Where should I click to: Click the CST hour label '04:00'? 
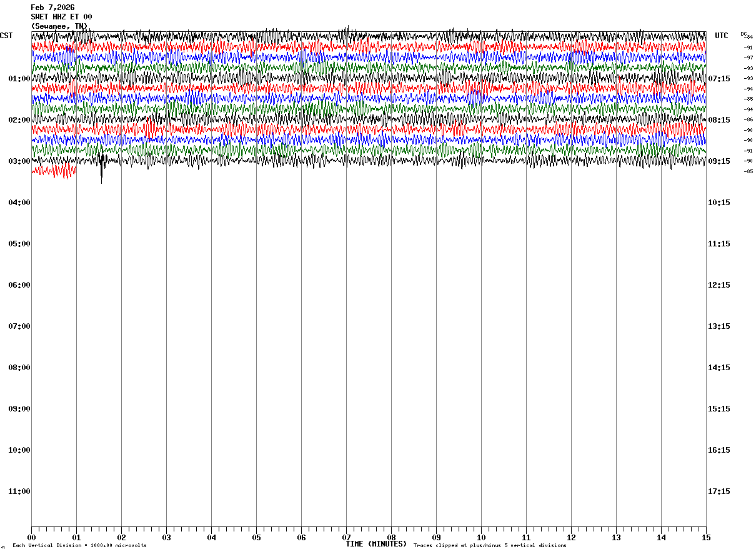pos(19,203)
